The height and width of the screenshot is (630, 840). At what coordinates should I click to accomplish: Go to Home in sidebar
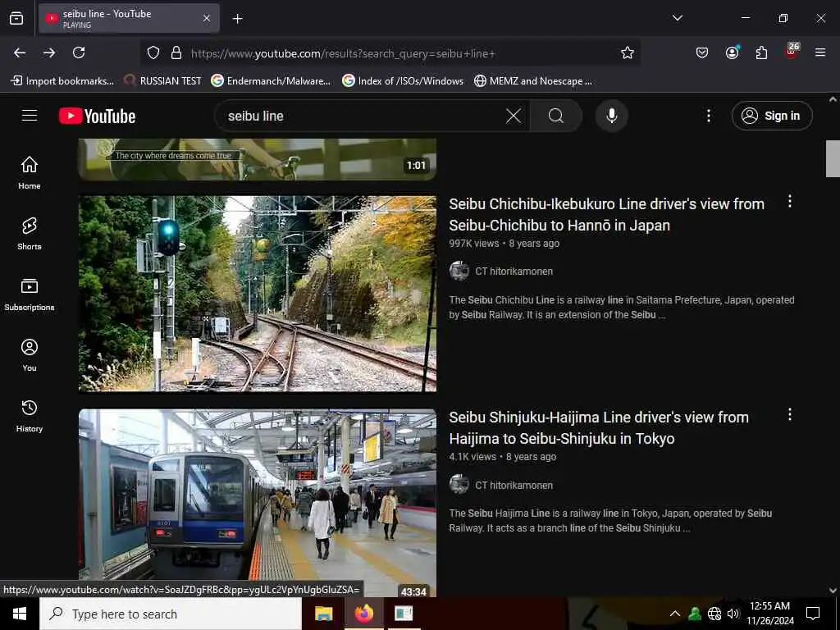coord(30,172)
